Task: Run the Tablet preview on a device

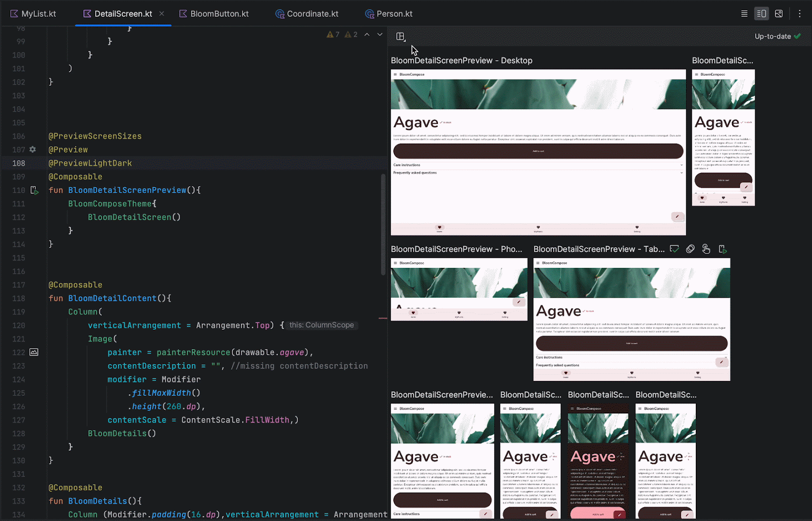Action: pyautogui.click(x=723, y=249)
